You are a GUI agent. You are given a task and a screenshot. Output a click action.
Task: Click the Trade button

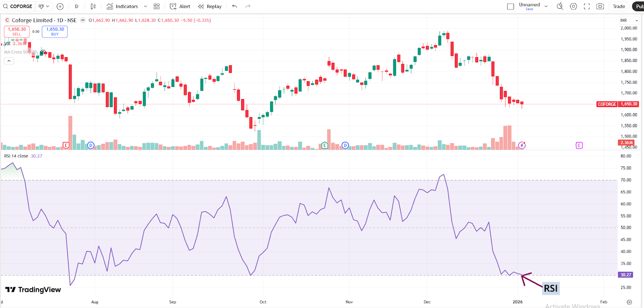click(619, 6)
